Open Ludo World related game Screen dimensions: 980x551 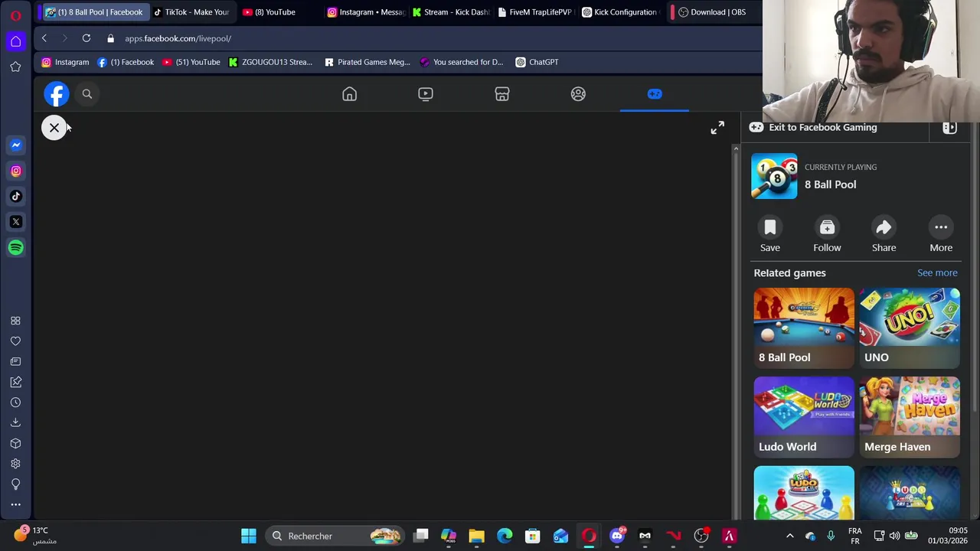pos(804,418)
